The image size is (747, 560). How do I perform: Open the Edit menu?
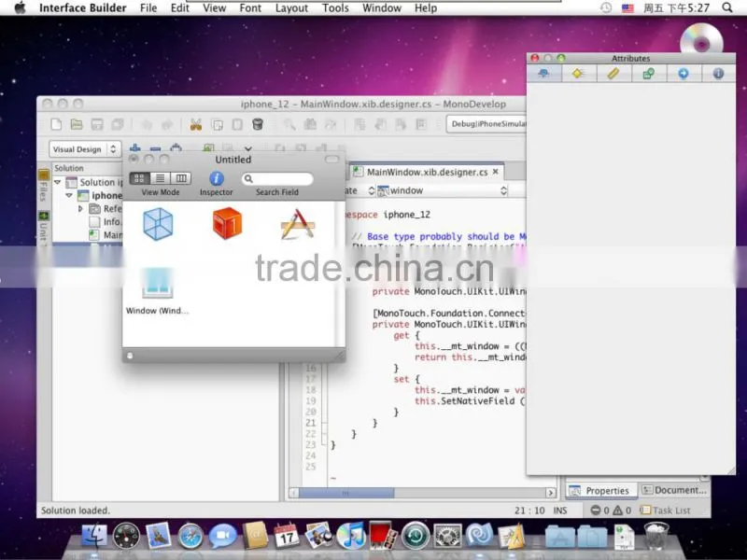click(180, 8)
